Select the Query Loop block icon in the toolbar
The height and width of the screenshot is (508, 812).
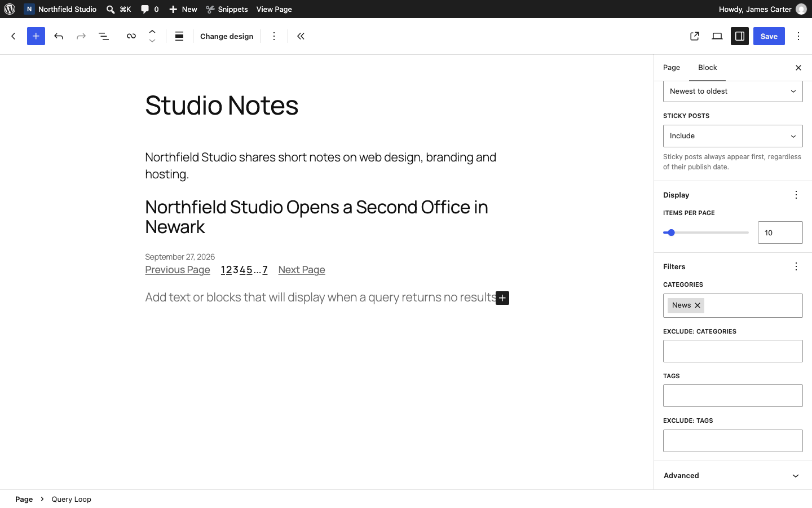click(131, 36)
